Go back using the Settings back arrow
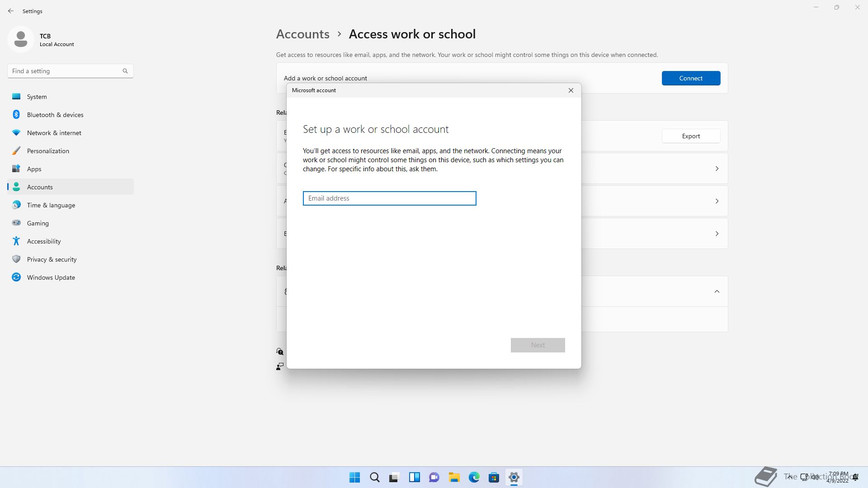868x488 pixels. coord(11,11)
